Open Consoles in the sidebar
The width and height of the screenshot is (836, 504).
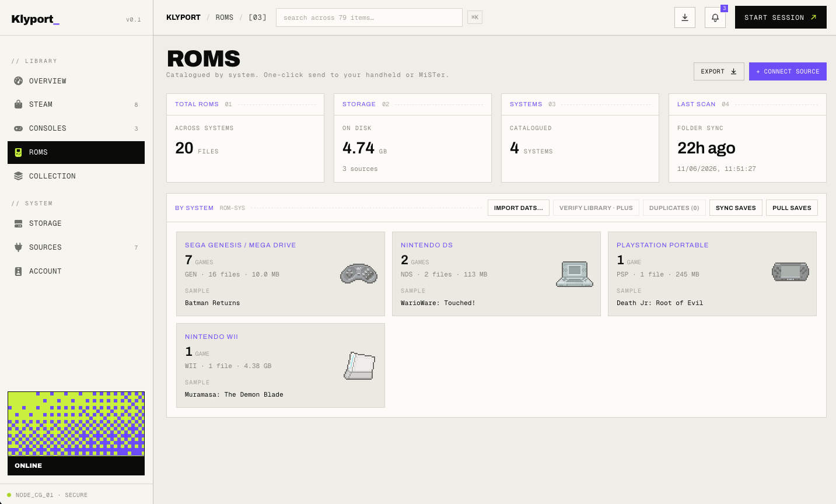pyautogui.click(x=76, y=128)
